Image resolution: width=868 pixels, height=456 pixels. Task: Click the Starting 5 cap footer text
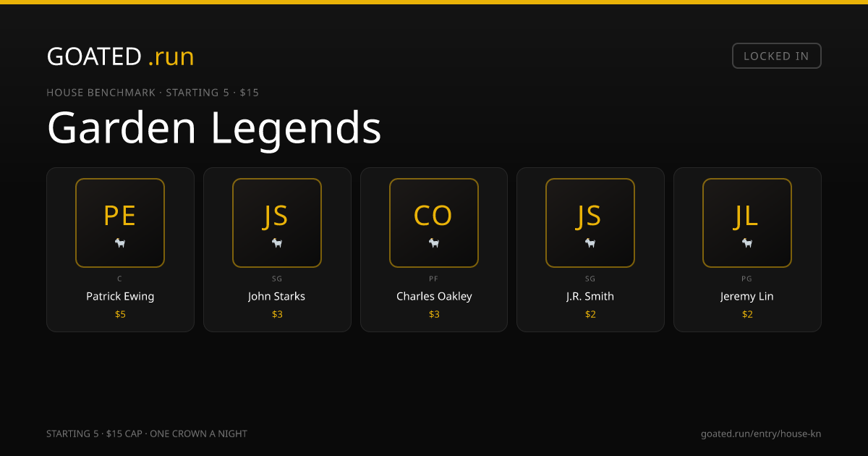point(147,434)
